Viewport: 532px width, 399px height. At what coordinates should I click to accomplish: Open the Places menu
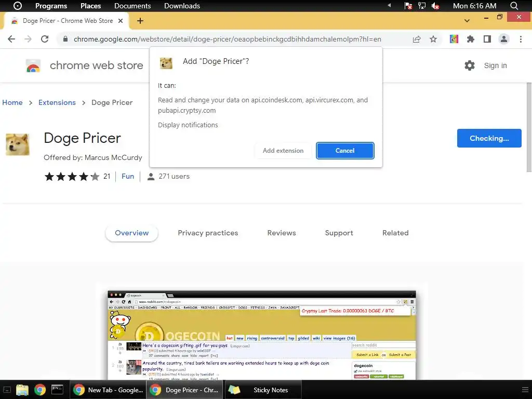point(90,6)
